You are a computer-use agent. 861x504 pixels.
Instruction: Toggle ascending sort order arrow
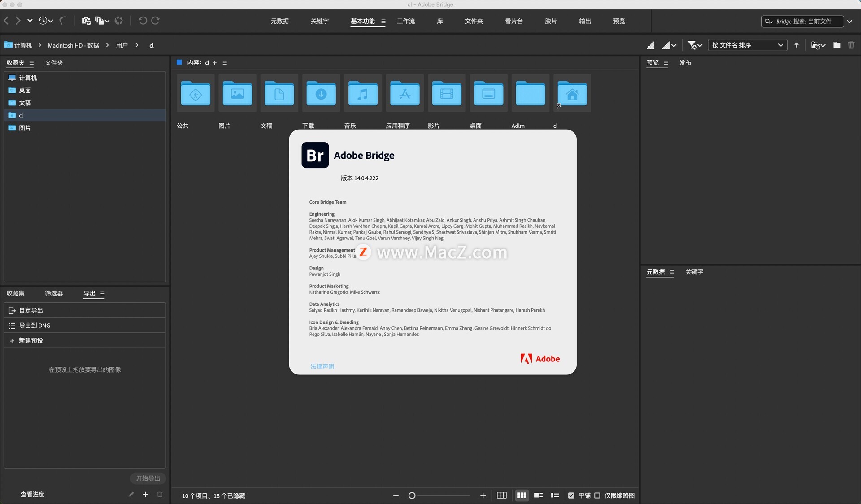tap(796, 45)
